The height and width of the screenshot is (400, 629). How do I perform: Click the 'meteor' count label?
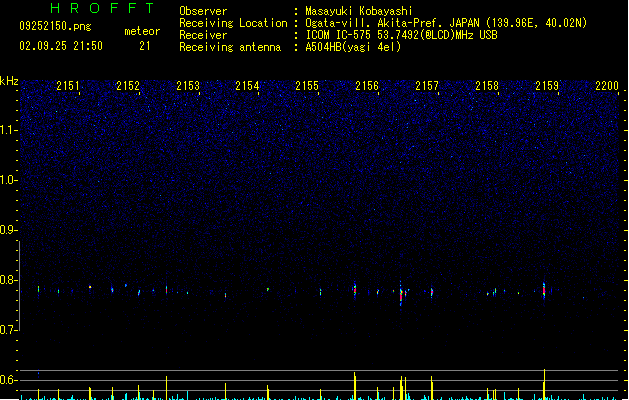tap(142, 31)
